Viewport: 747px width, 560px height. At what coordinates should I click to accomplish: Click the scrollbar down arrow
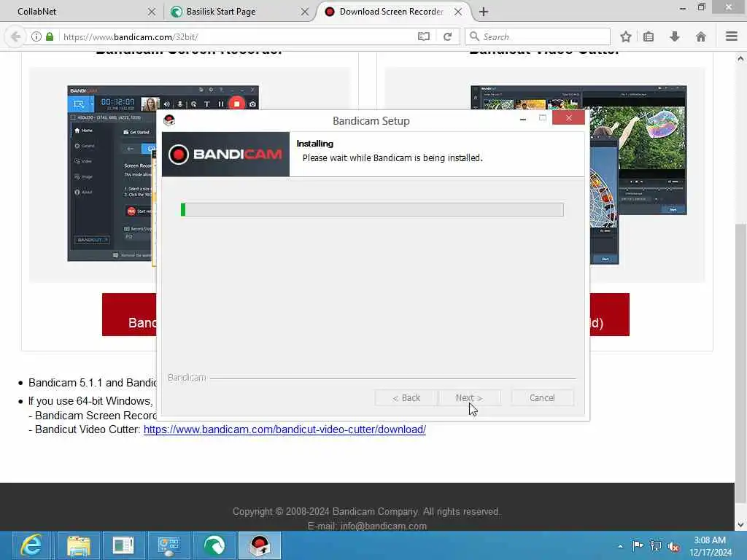coord(740,525)
